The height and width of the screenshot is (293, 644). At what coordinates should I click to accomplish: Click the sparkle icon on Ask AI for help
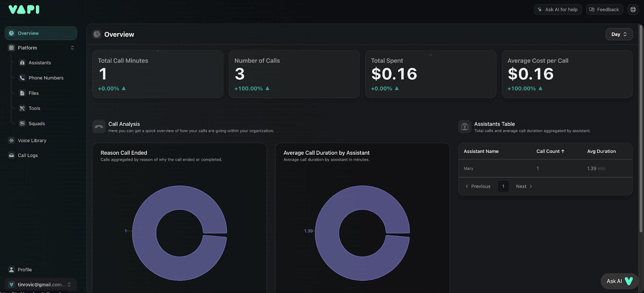[540, 9]
